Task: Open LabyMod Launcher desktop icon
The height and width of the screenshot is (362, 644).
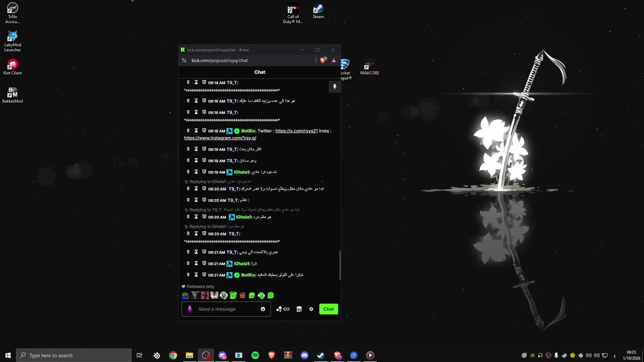Action: [13, 41]
